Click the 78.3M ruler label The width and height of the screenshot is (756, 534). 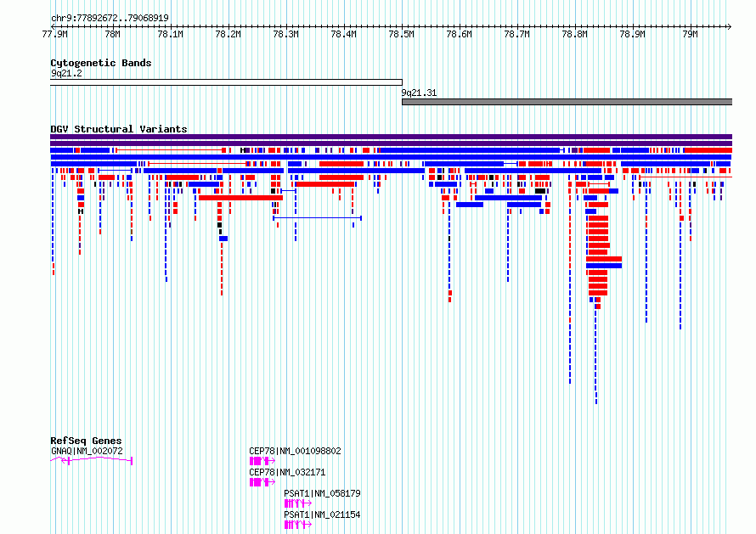286,34
